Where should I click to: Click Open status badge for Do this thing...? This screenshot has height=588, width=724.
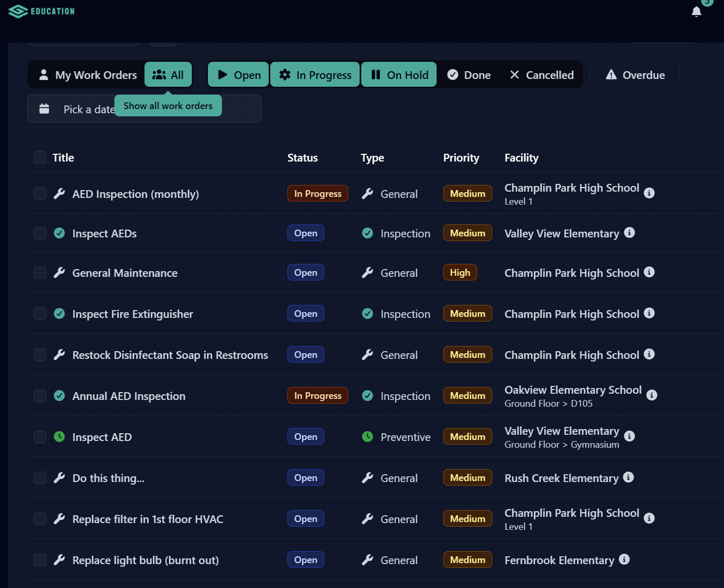[306, 477]
